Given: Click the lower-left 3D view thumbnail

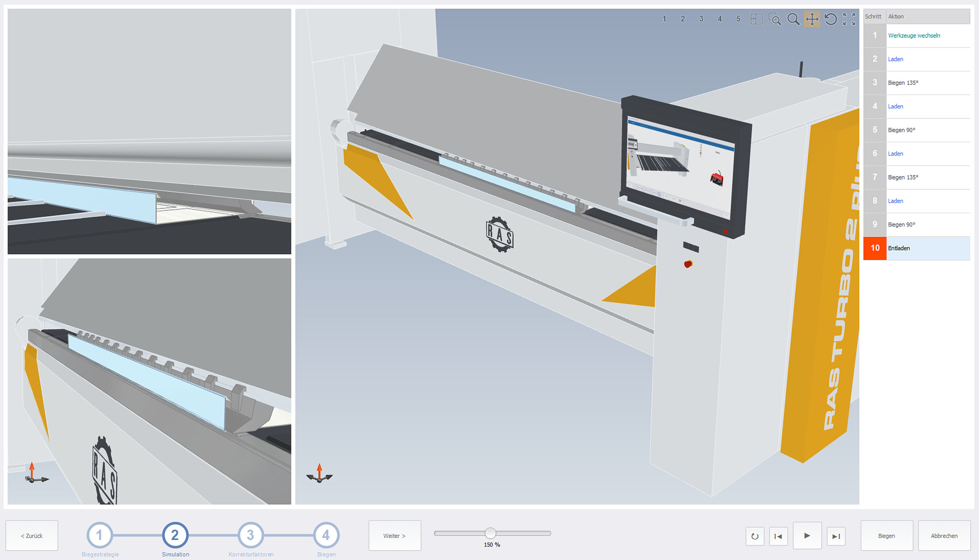Looking at the screenshot, I should 149,381.
